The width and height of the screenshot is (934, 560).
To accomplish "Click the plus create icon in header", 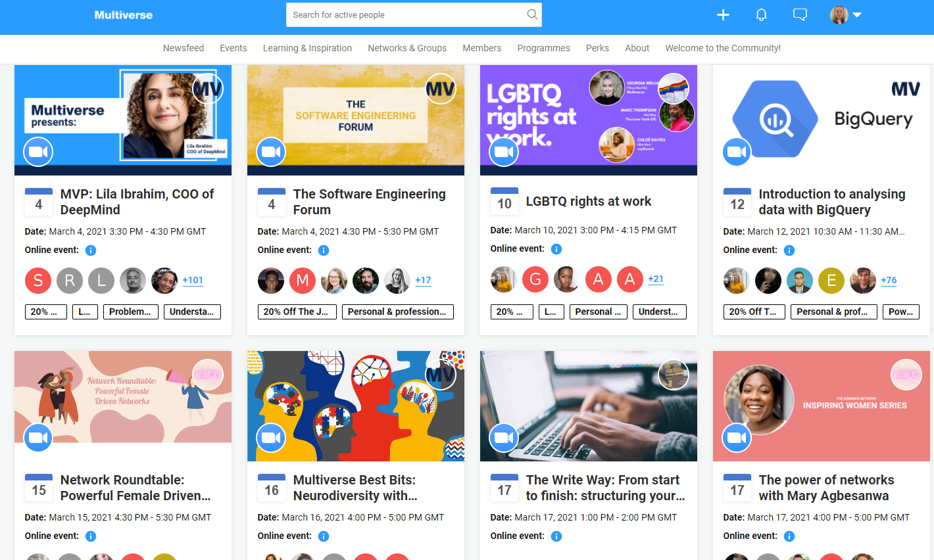I will pyautogui.click(x=723, y=14).
